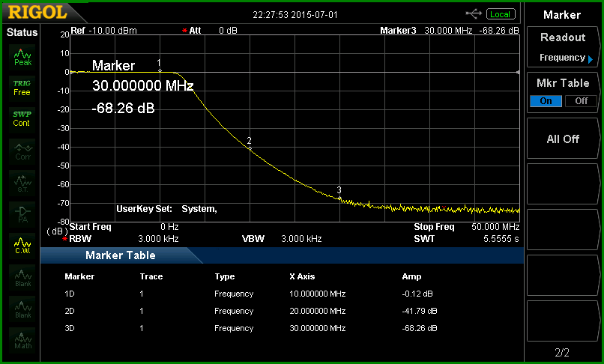The width and height of the screenshot is (604, 364).
Task: Toggle the green Local indicator
Action: (501, 14)
